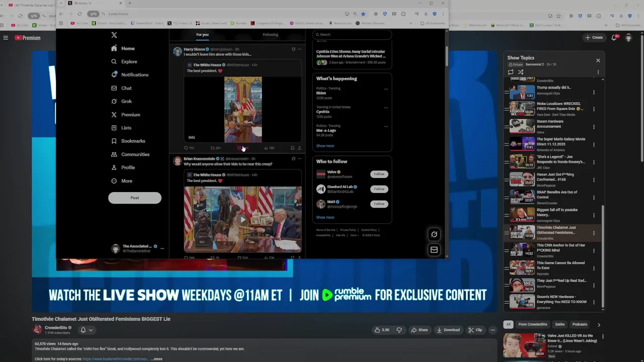Screen dimensions: 644x362
Task: Open account switcher for The Associated account
Action: tap(137, 248)
